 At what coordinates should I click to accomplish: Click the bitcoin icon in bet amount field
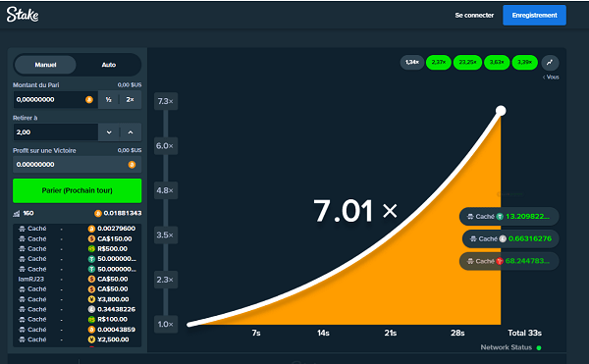[89, 99]
